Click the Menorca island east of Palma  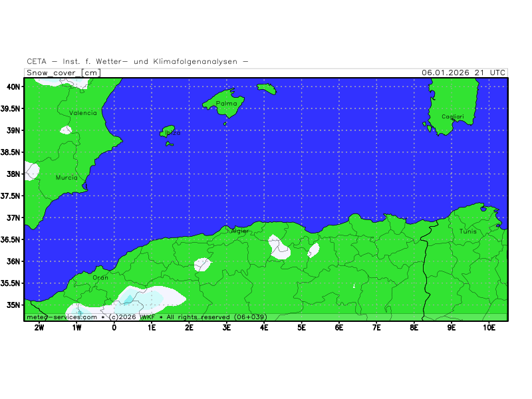point(266,88)
